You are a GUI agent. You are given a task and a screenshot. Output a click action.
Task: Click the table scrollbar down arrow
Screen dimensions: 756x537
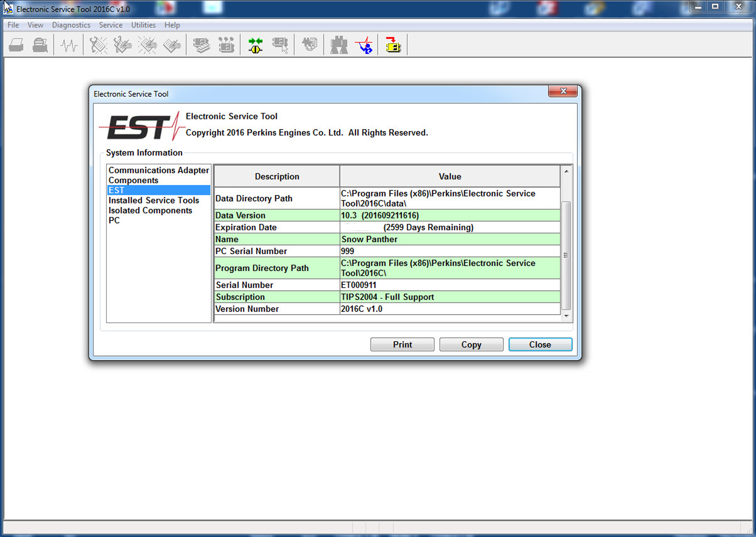[566, 316]
